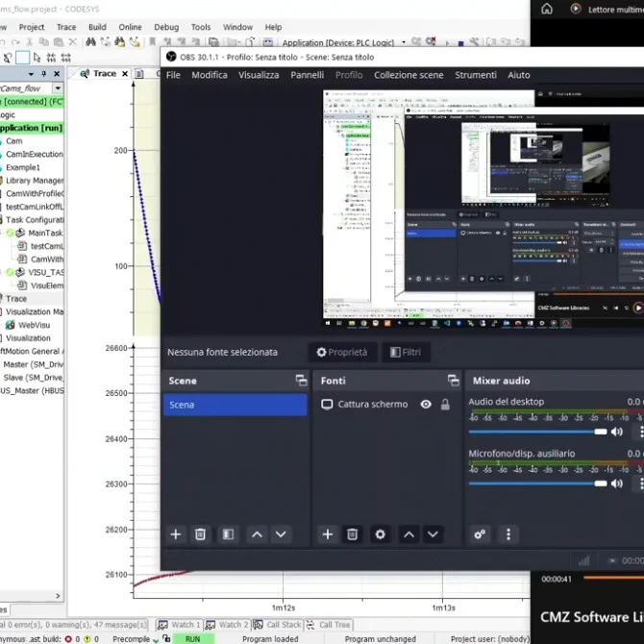The image size is (644, 644).
Task: Open source properties gear in Fonti panel
Action: click(x=380, y=534)
